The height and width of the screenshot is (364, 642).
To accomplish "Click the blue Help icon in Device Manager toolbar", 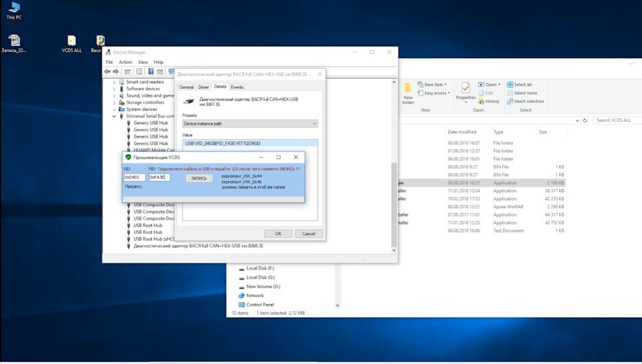I will coord(150,71).
